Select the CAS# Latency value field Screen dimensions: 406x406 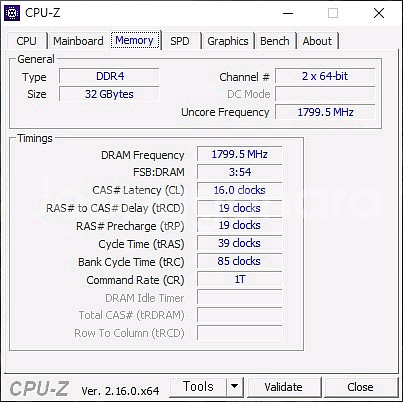[239, 190]
